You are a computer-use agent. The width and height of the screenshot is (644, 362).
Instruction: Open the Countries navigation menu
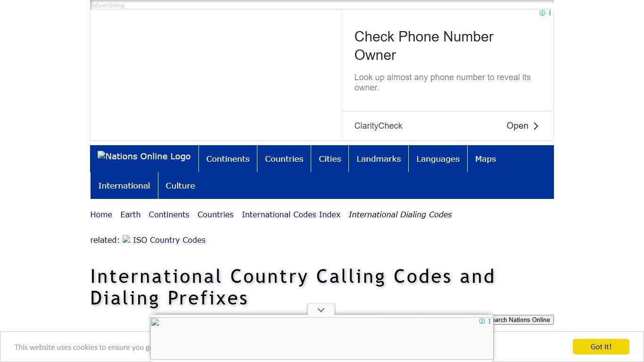click(284, 159)
